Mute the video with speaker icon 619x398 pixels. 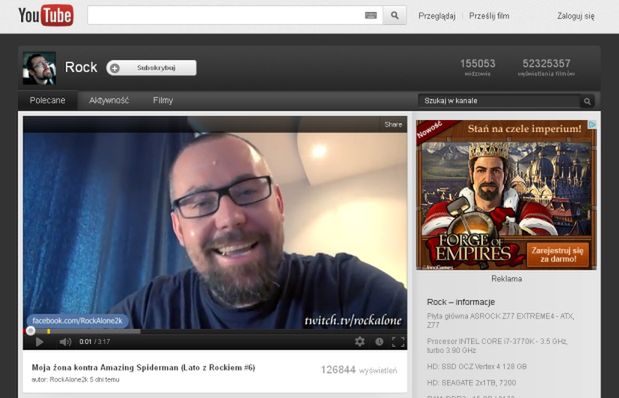(x=65, y=342)
